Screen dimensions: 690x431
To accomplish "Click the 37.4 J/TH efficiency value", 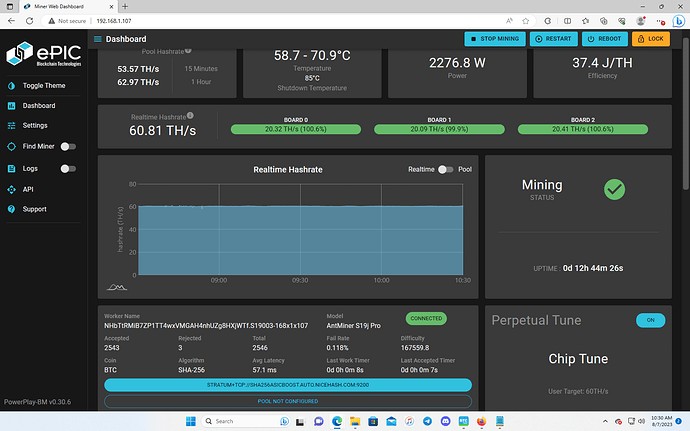I will (x=602, y=63).
